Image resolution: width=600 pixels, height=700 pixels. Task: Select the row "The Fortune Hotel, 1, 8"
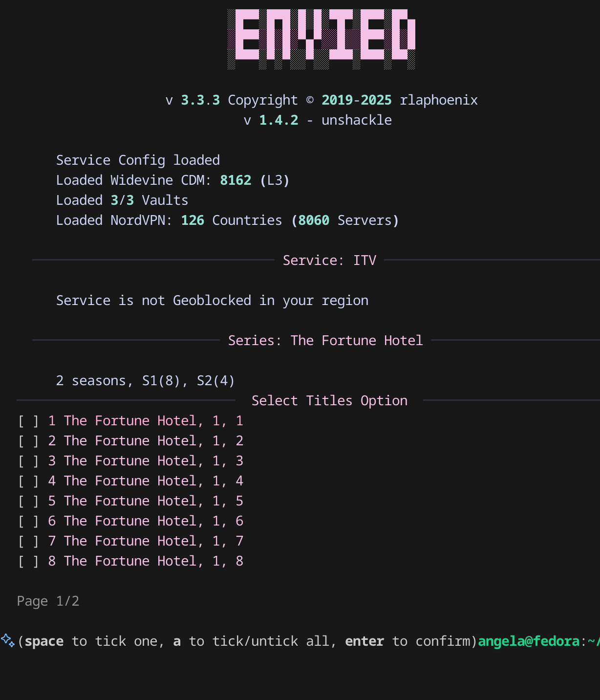point(153,561)
